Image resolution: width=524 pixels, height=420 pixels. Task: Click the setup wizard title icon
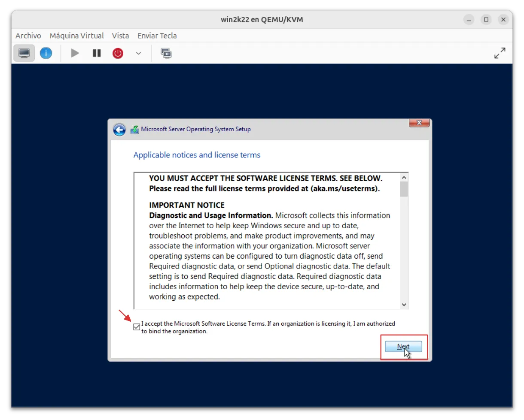134,130
